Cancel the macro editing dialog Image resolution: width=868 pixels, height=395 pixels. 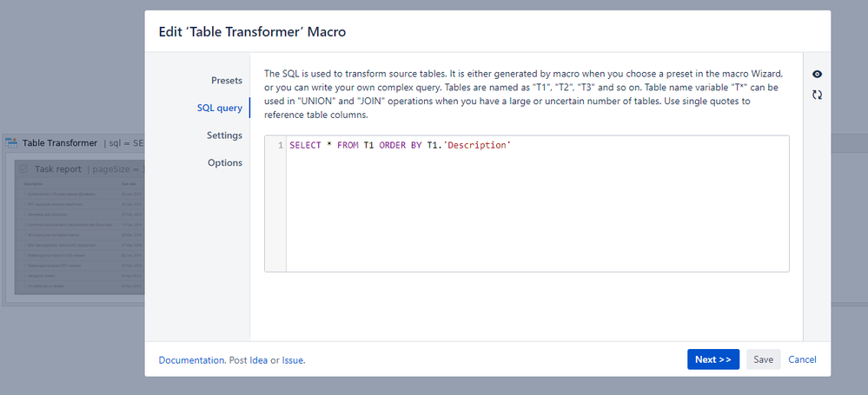[802, 359]
